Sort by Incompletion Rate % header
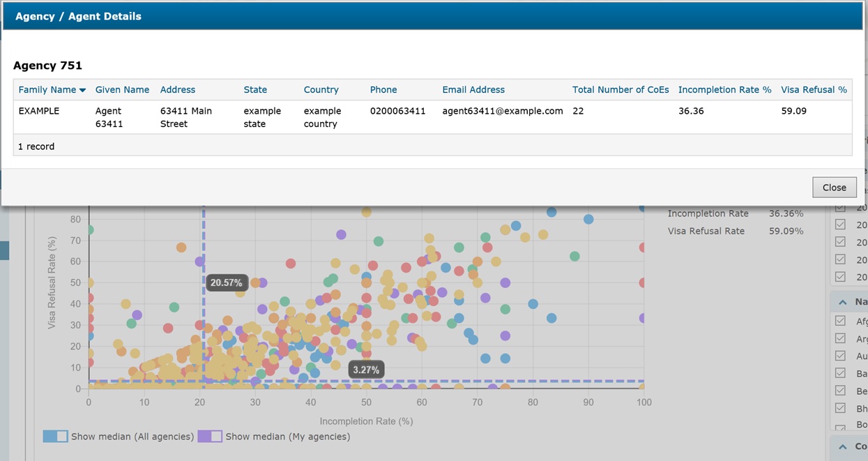Screen dimensions: 868x461 (x=725, y=89)
